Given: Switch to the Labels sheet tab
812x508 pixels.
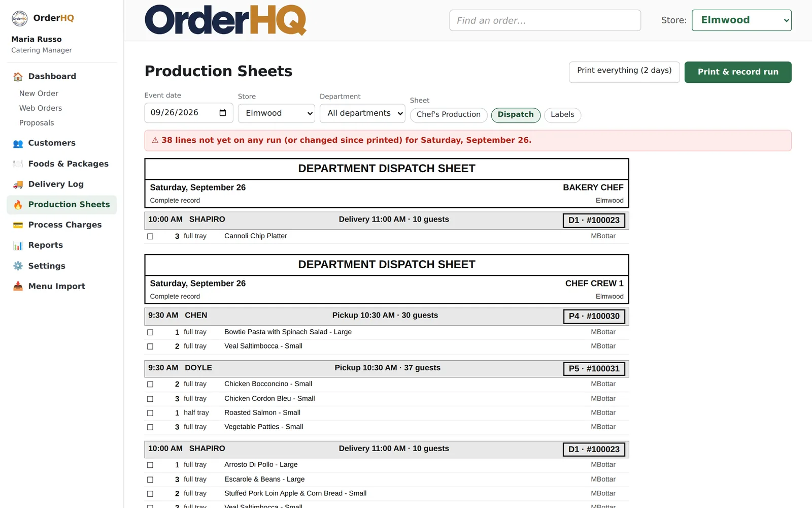Looking at the screenshot, I should pos(562,115).
